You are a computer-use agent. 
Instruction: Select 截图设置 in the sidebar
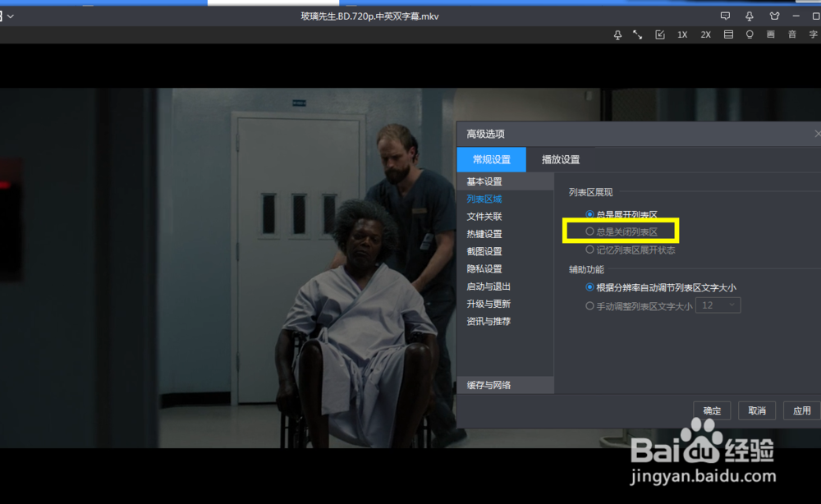pyautogui.click(x=484, y=251)
